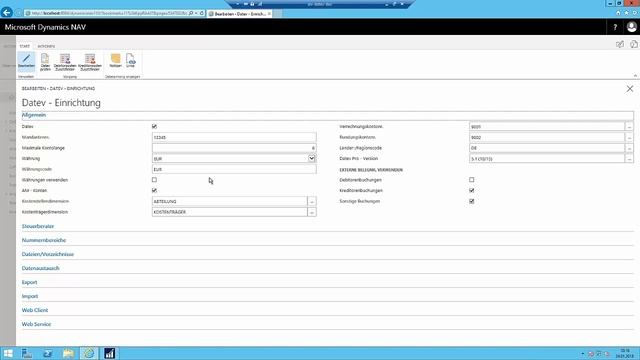
Task: Toggle the Datev checkbox
Action: coord(154,127)
